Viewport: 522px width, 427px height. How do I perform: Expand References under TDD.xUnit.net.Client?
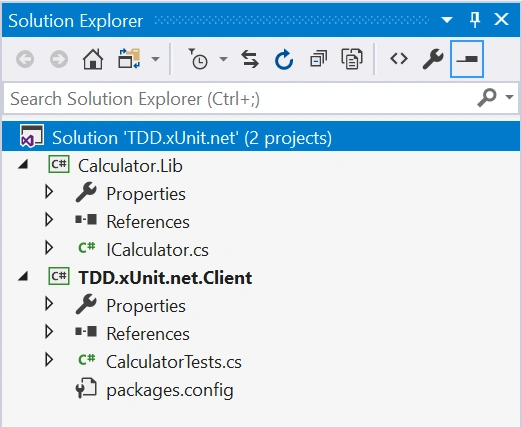tap(49, 332)
